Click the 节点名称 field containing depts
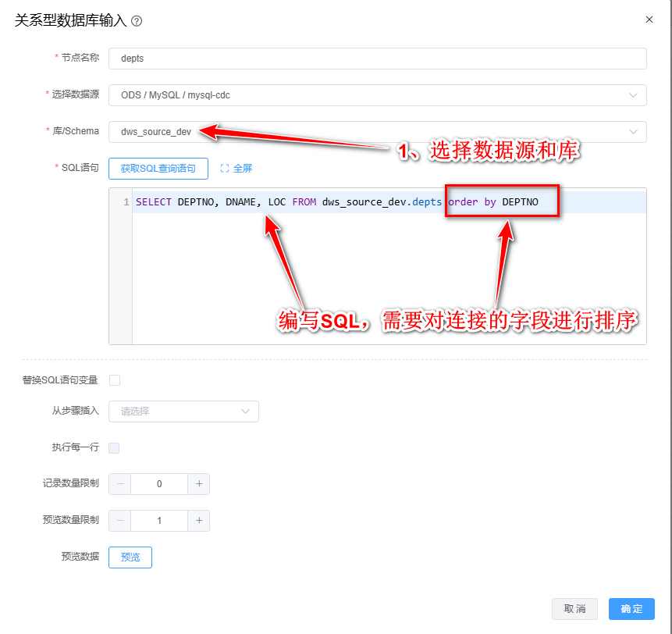The width and height of the screenshot is (672, 634). tap(377, 59)
